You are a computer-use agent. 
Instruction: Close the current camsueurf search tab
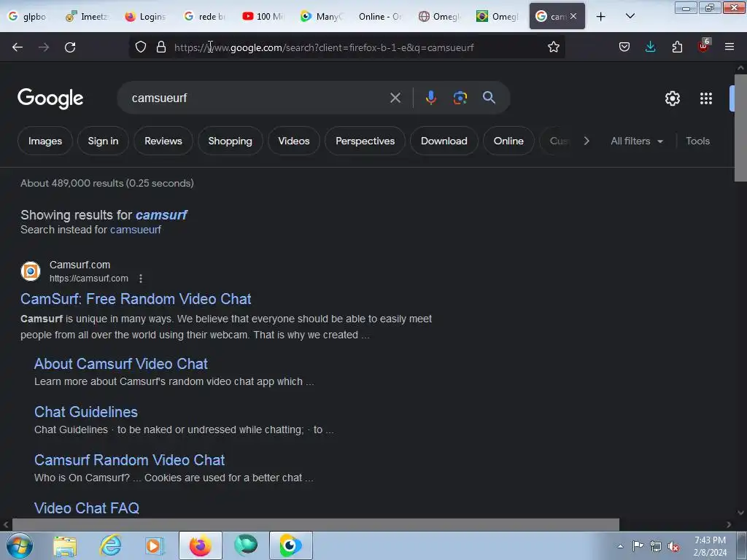click(x=573, y=17)
